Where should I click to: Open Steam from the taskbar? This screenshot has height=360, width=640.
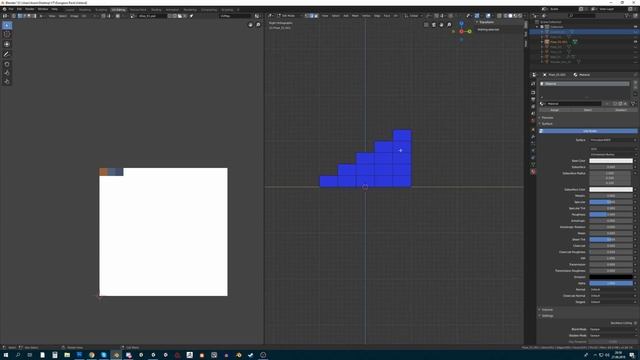pos(251,355)
